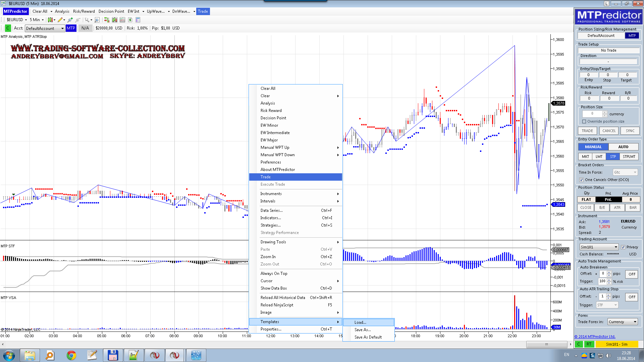This screenshot has height=362, width=644.
Task: Click the data series candlestick icon
Action: pyautogui.click(x=115, y=20)
